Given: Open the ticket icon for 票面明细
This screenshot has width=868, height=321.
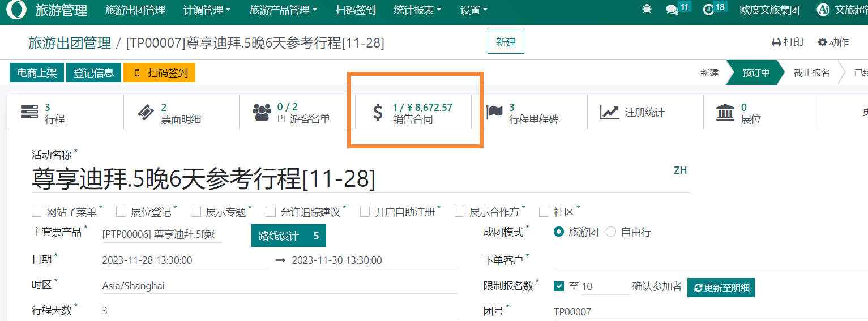Looking at the screenshot, I should click(146, 113).
